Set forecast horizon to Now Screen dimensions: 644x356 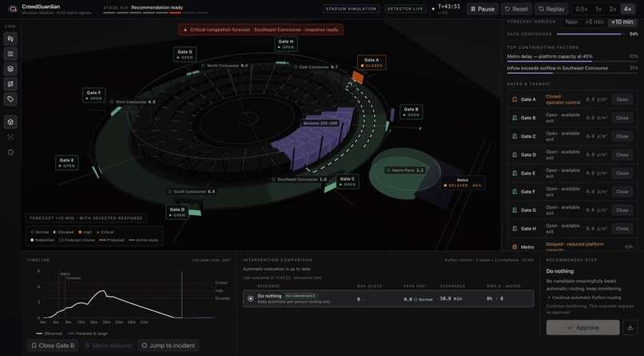(571, 22)
